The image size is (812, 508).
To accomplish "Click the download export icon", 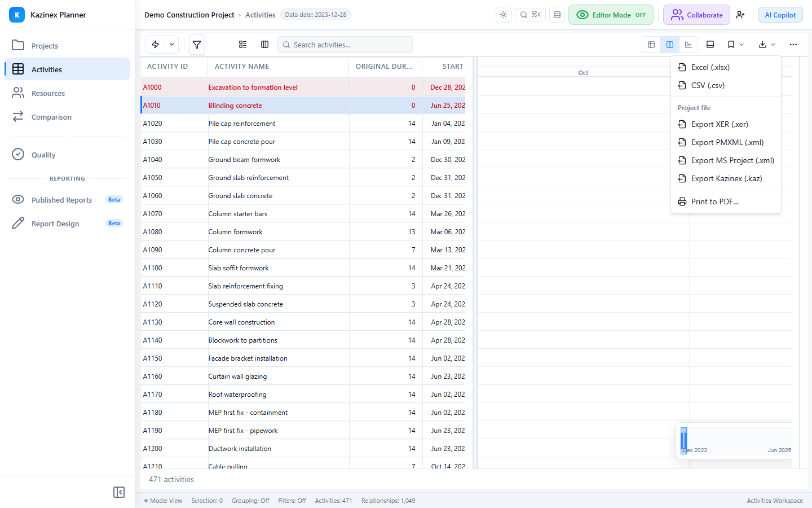I will pyautogui.click(x=762, y=45).
